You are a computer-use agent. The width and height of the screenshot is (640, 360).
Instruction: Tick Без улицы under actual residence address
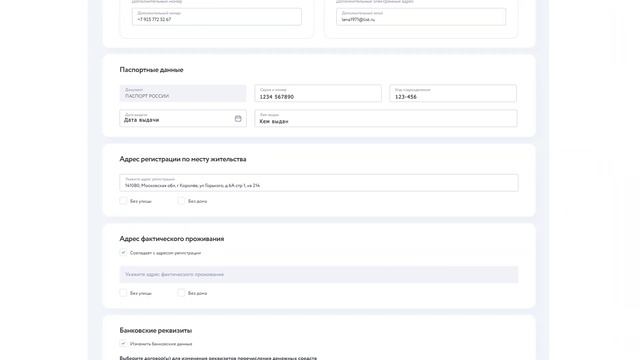point(123,293)
